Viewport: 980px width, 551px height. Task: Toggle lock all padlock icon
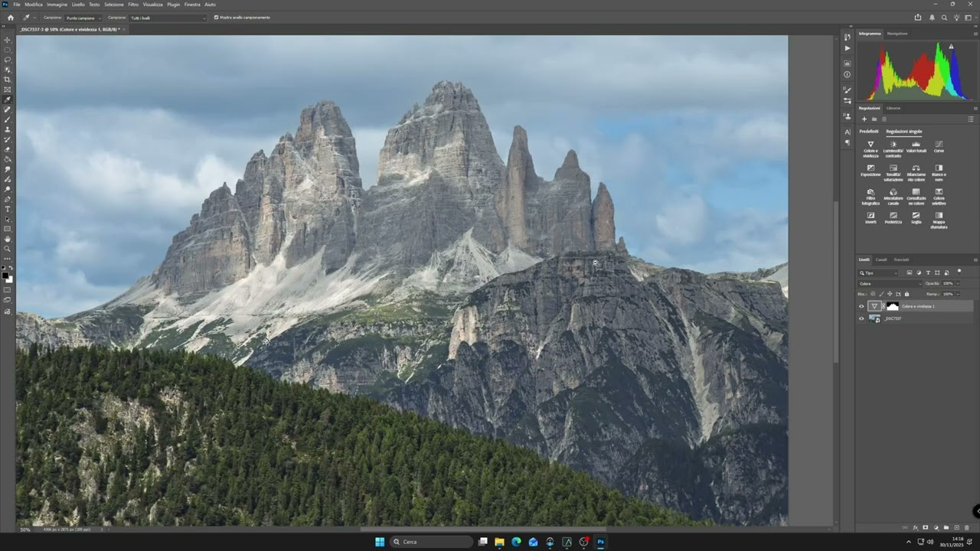[906, 294]
